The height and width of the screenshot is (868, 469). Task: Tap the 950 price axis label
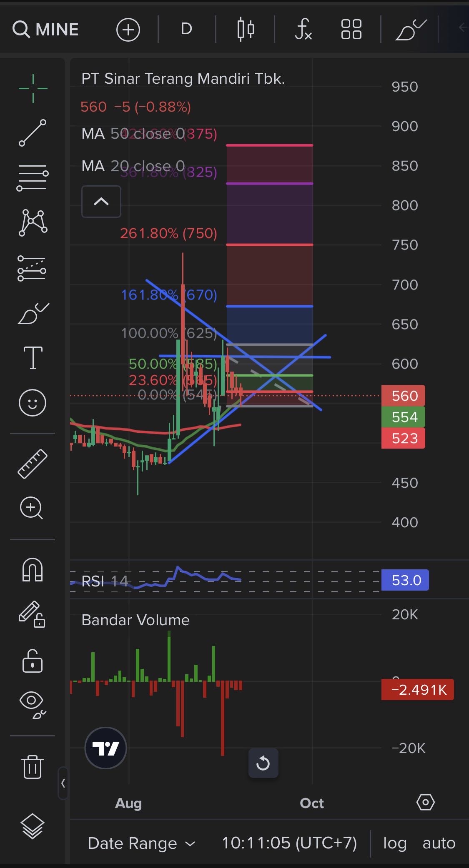[x=405, y=87]
